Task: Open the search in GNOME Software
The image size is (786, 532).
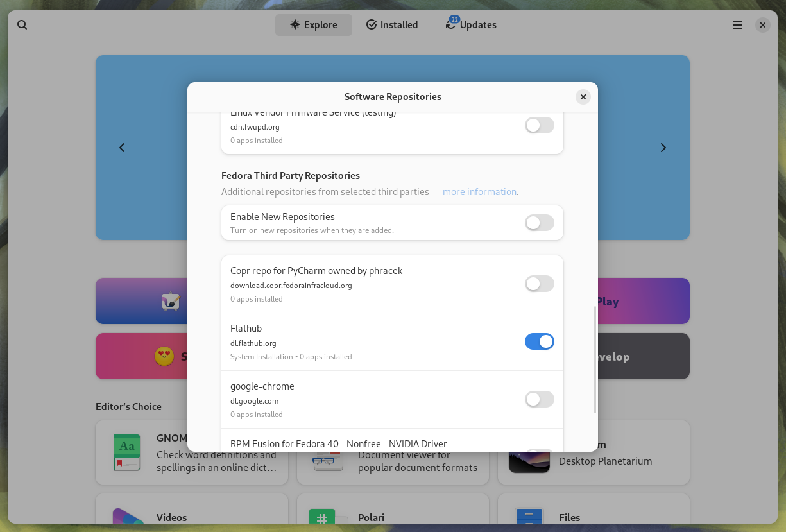Action: (22, 24)
